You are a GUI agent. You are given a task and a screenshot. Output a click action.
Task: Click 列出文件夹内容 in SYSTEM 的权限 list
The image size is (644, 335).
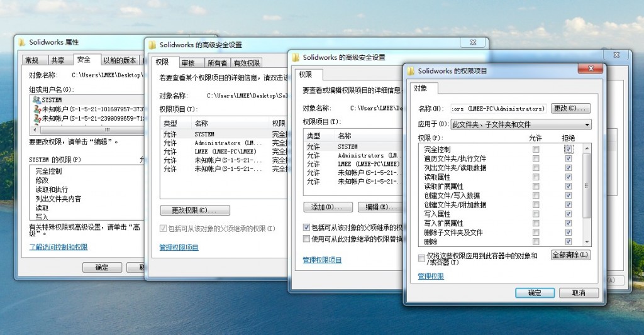(x=58, y=199)
